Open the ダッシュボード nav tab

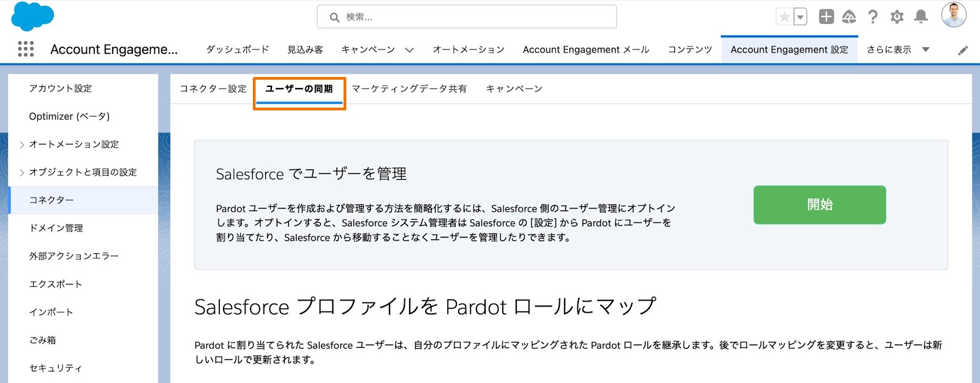click(x=238, y=50)
